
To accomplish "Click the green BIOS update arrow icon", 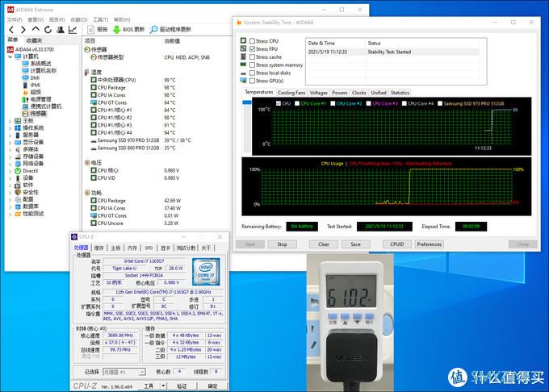I will [x=116, y=30].
